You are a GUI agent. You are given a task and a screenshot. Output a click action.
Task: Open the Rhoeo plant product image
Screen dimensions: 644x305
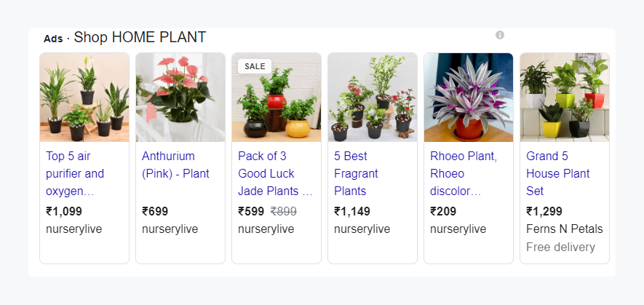[469, 98]
